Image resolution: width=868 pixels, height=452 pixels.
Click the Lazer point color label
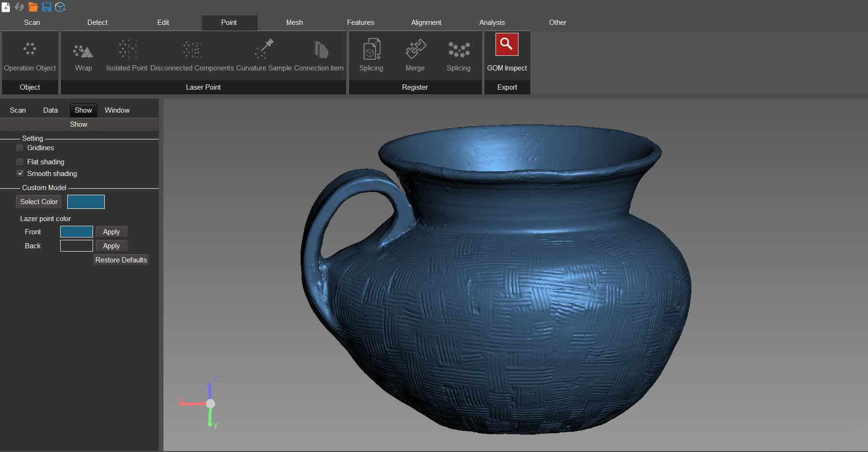click(x=46, y=219)
